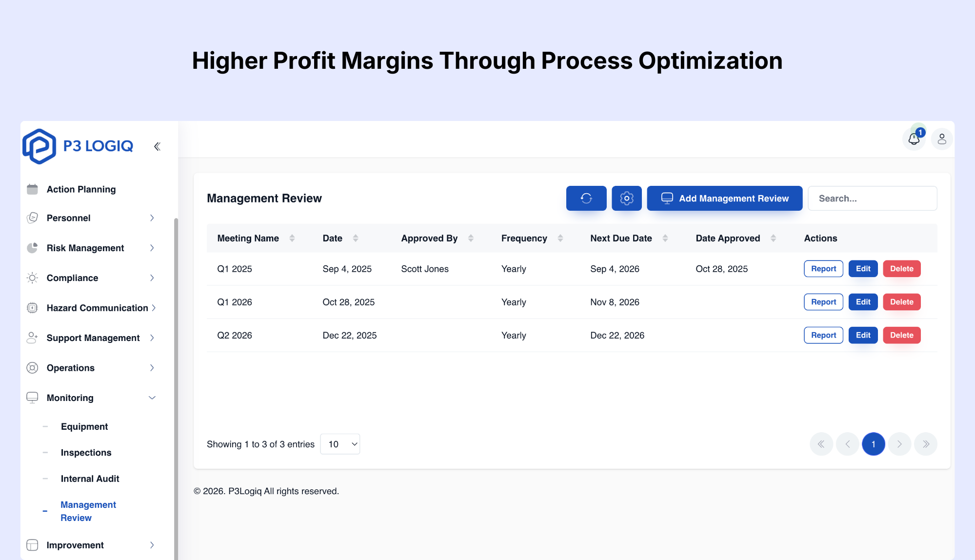Sort by Approved By column arrows
This screenshot has height=560, width=975.
(471, 238)
